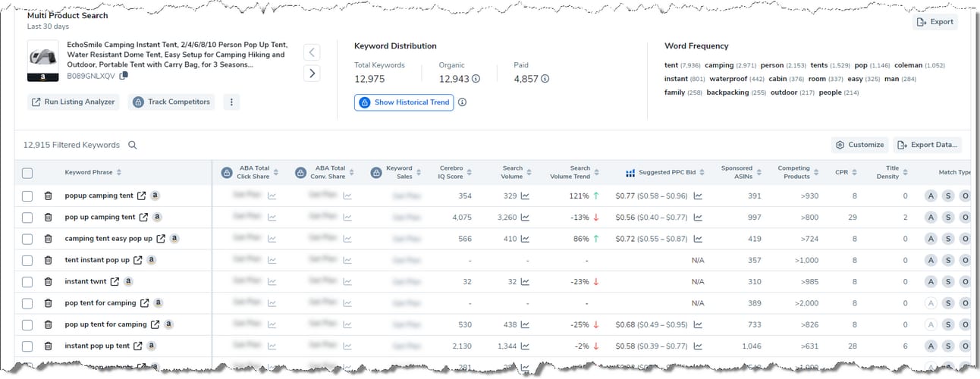Click 'backpacking' in Word Frequency
Image resolution: width=980 pixels, height=379 pixels.
[x=726, y=92]
